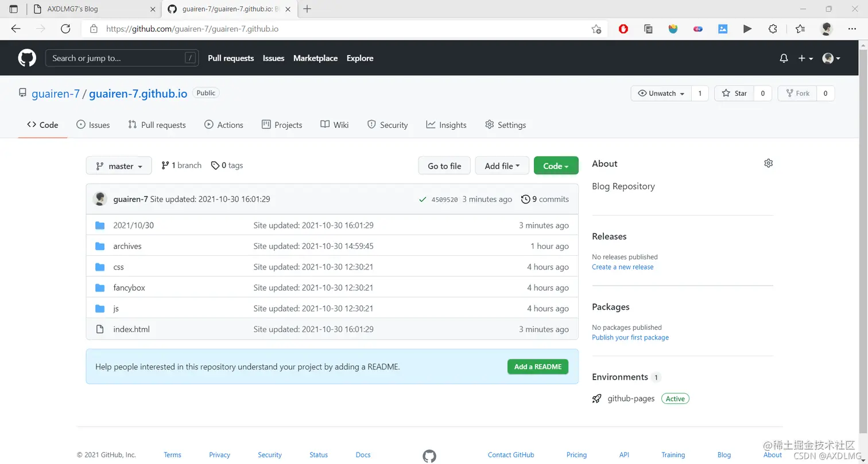Open a new browser tab with plus

point(307,9)
